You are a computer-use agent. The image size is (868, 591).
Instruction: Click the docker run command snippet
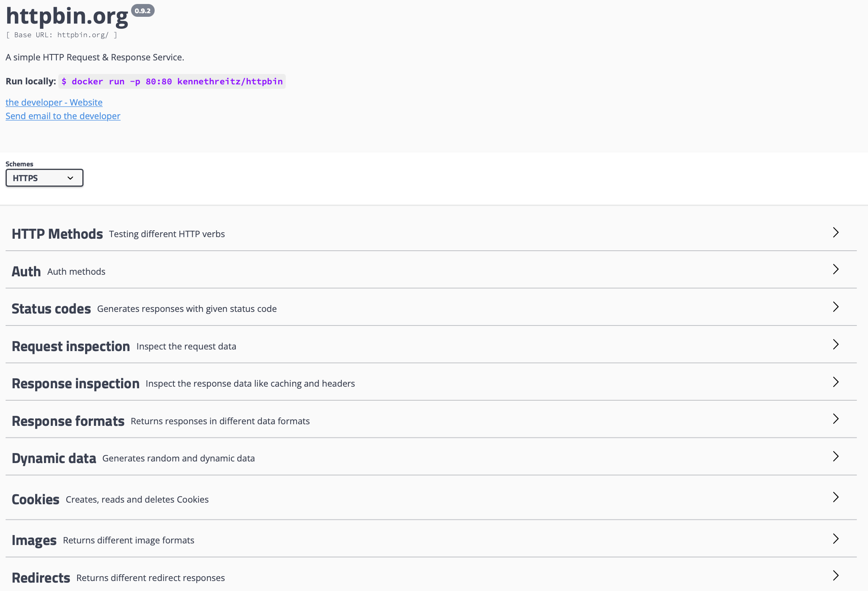(x=172, y=82)
